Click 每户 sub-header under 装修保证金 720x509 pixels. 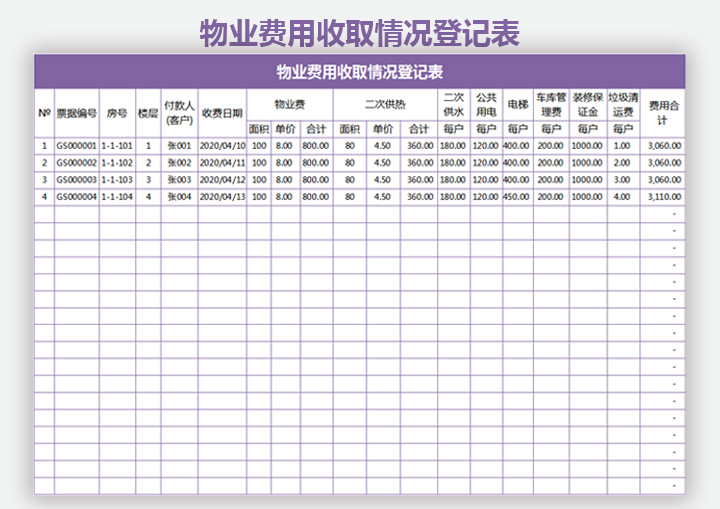(x=588, y=129)
